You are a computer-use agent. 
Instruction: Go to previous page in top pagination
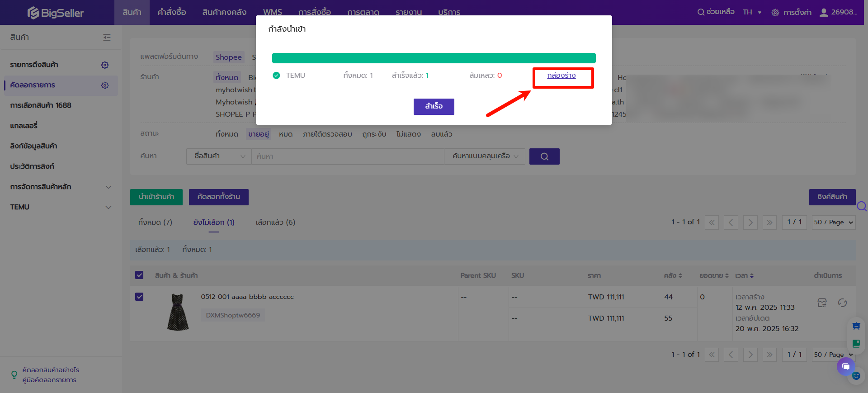(x=731, y=223)
